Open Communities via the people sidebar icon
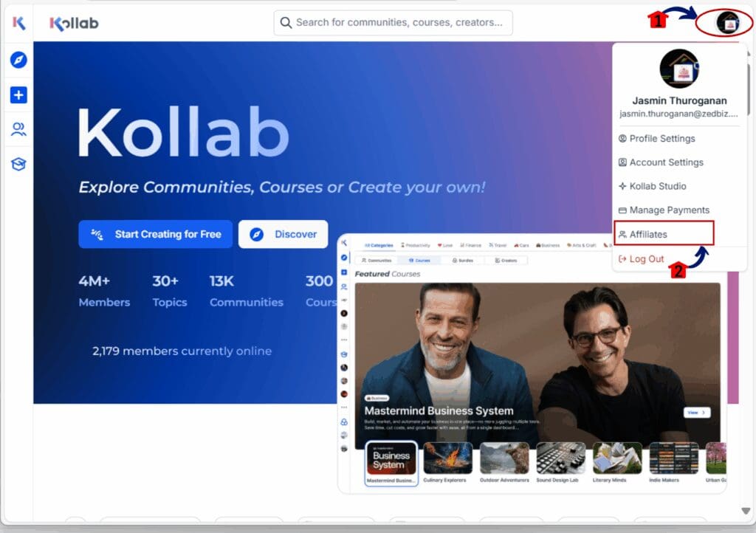This screenshot has height=533, width=756. point(18,129)
